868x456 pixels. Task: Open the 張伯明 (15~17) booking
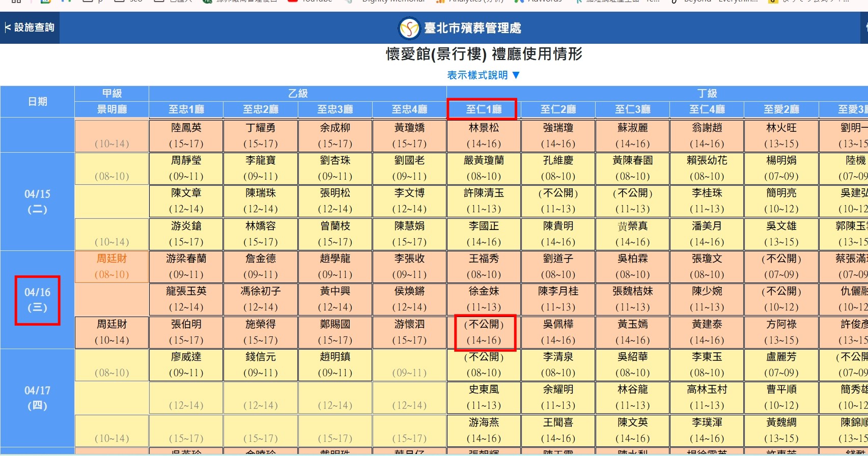(x=186, y=332)
